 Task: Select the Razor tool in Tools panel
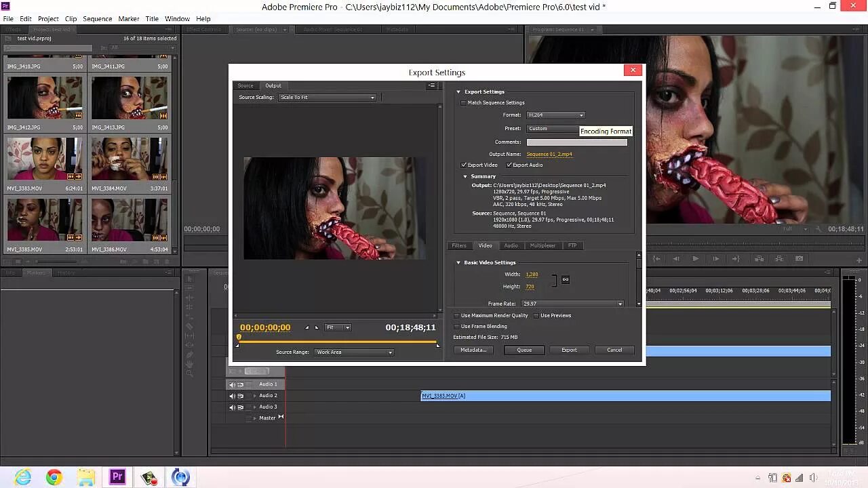point(190,326)
